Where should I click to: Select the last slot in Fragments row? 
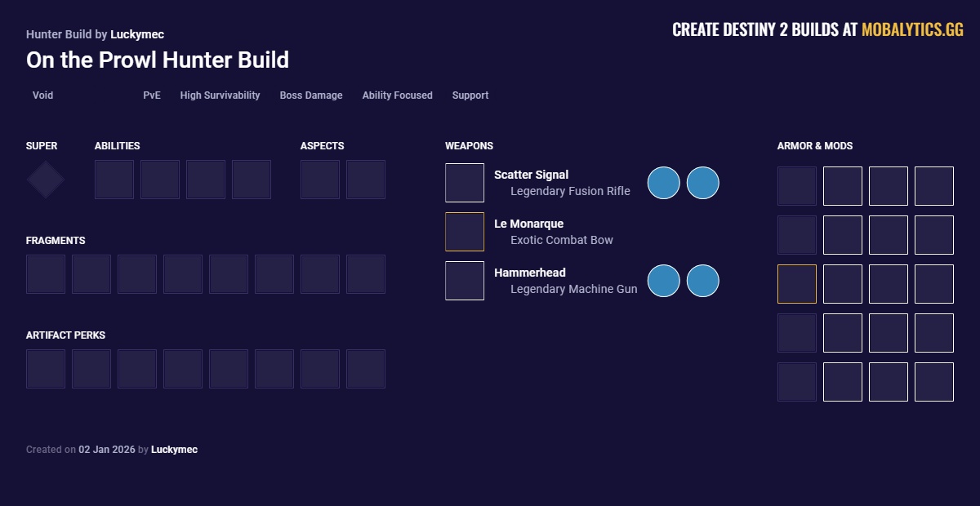[366, 274]
